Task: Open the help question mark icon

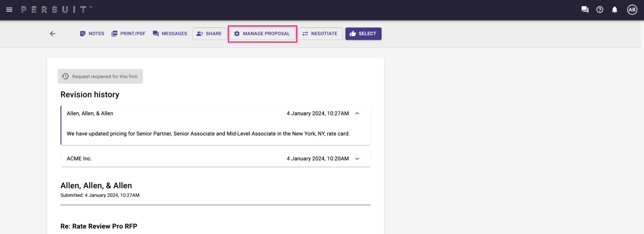Action: click(600, 10)
